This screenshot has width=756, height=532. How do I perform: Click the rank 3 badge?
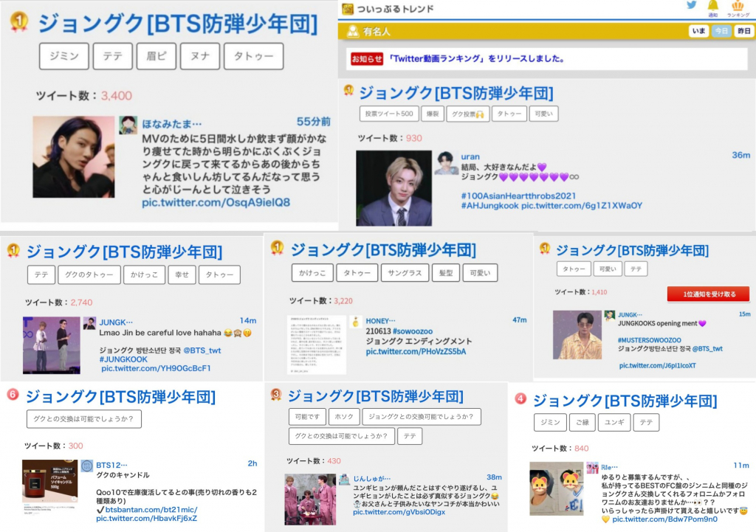276,395
